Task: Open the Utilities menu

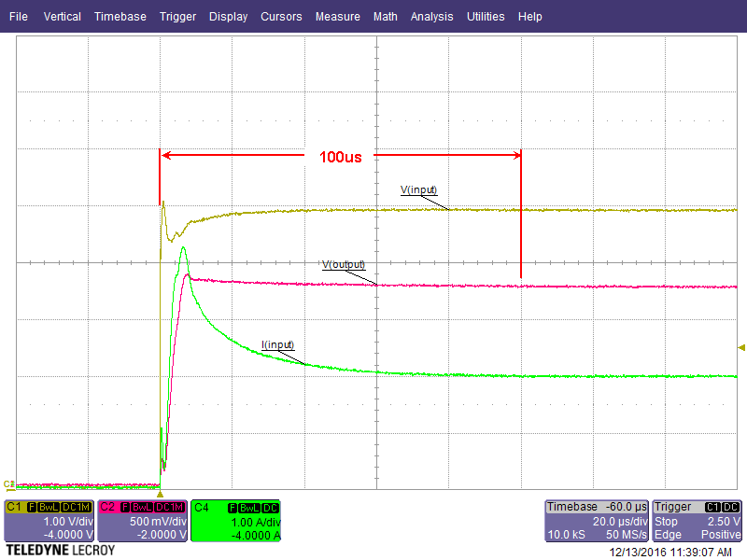Action: pos(486,17)
